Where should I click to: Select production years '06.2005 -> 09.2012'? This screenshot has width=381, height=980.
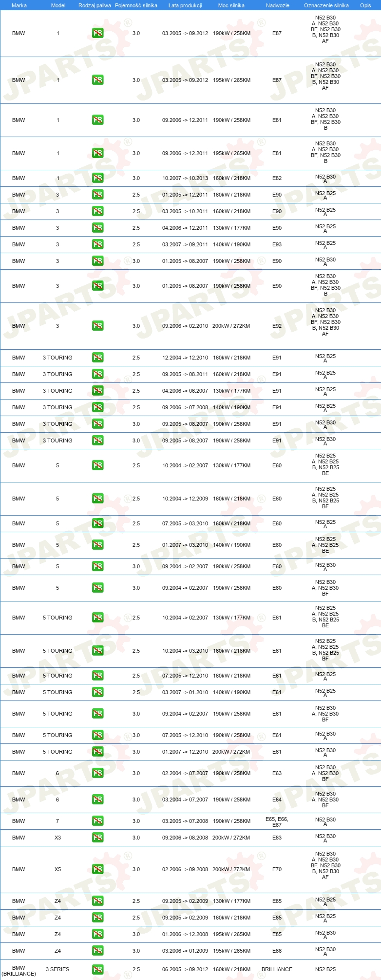pos(185,969)
